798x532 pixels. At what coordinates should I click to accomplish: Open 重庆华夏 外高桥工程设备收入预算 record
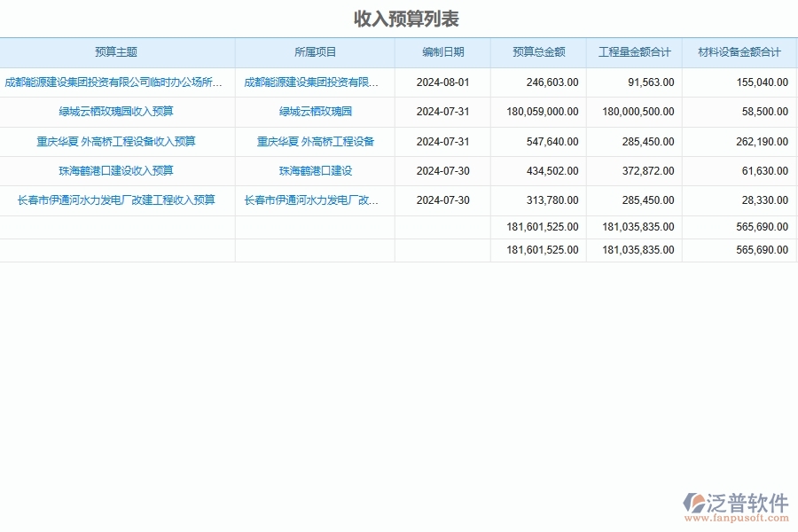tap(118, 141)
